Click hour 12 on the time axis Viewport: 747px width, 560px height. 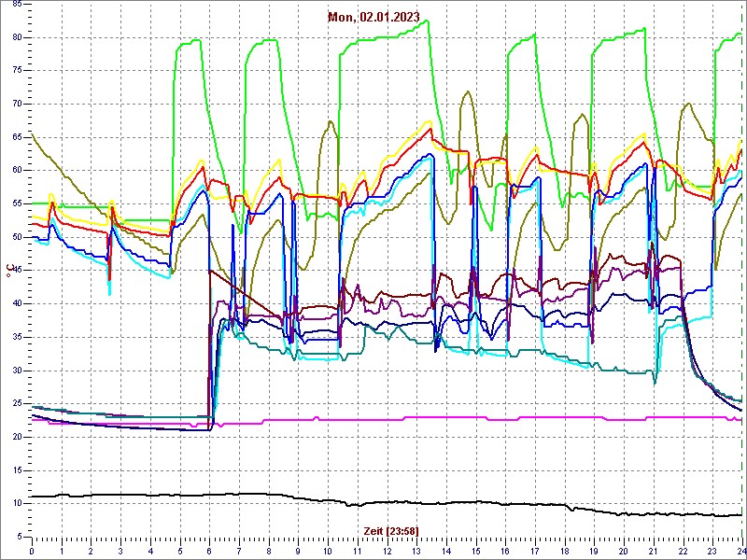387,551
